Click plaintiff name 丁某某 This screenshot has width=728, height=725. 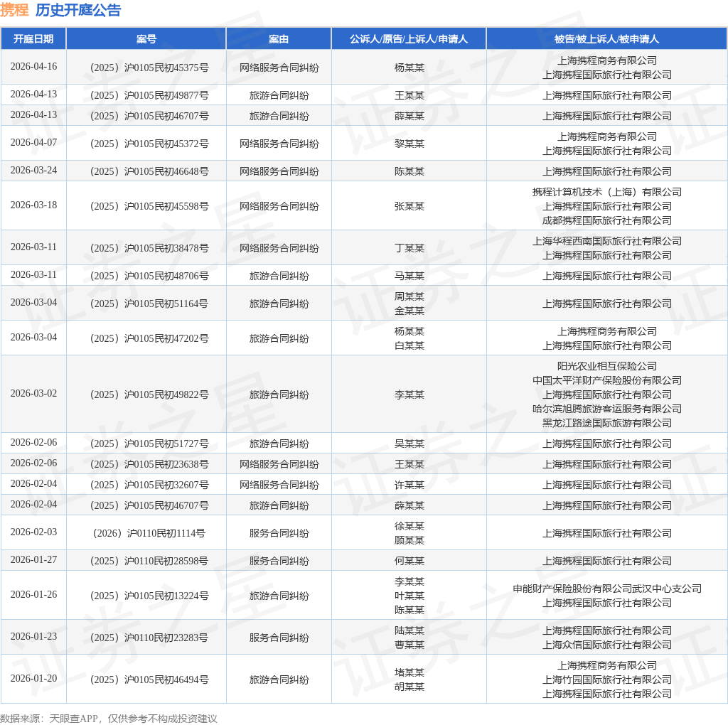pyautogui.click(x=409, y=248)
